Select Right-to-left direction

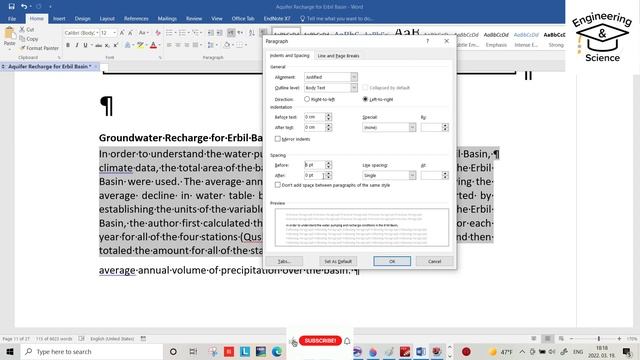coord(307,99)
